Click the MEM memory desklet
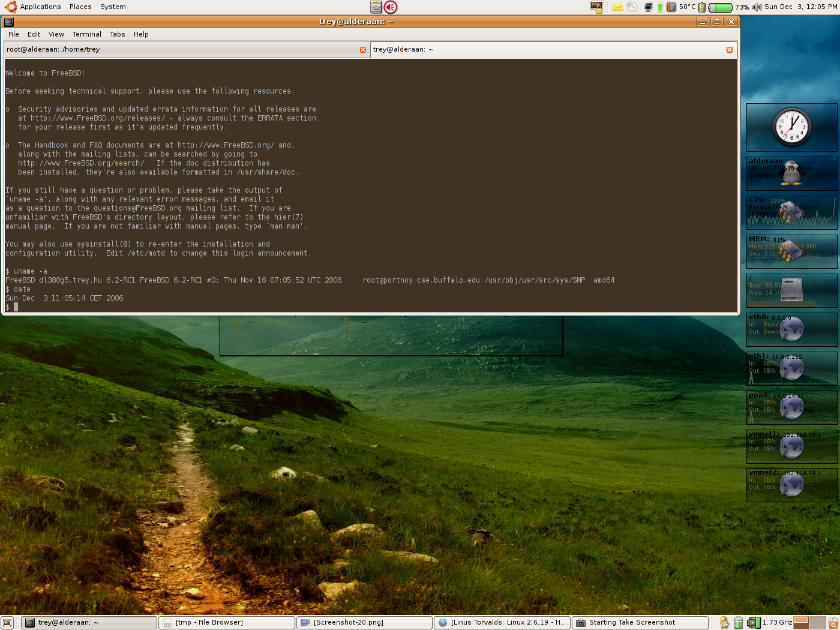This screenshot has height=630, width=840. 792,251
